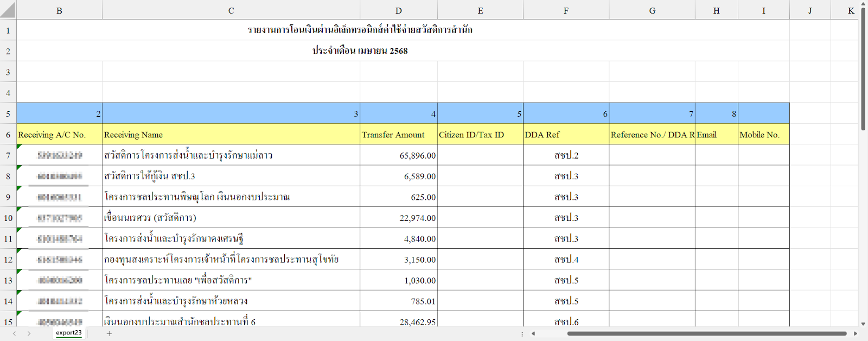Click the amount cell 4,840.00

coord(399,238)
